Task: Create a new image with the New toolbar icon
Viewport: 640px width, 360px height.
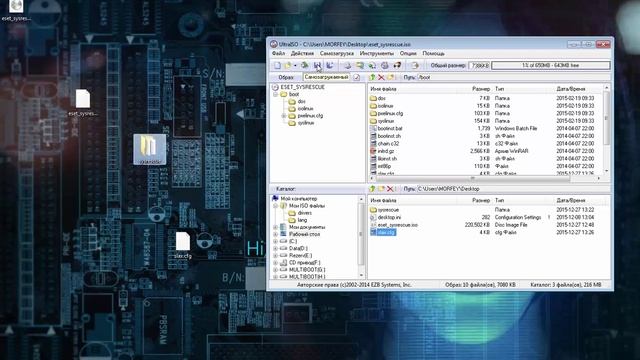Action: pyautogui.click(x=278, y=65)
